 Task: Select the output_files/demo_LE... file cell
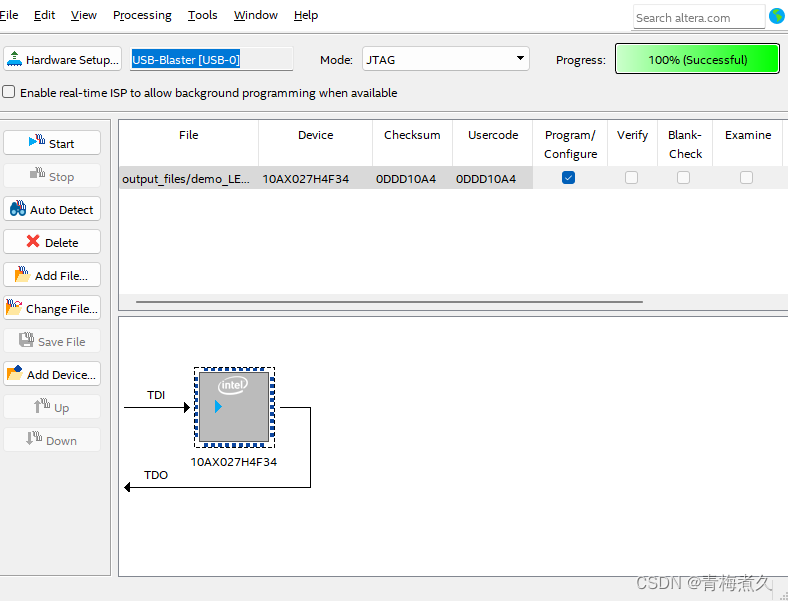click(x=189, y=178)
